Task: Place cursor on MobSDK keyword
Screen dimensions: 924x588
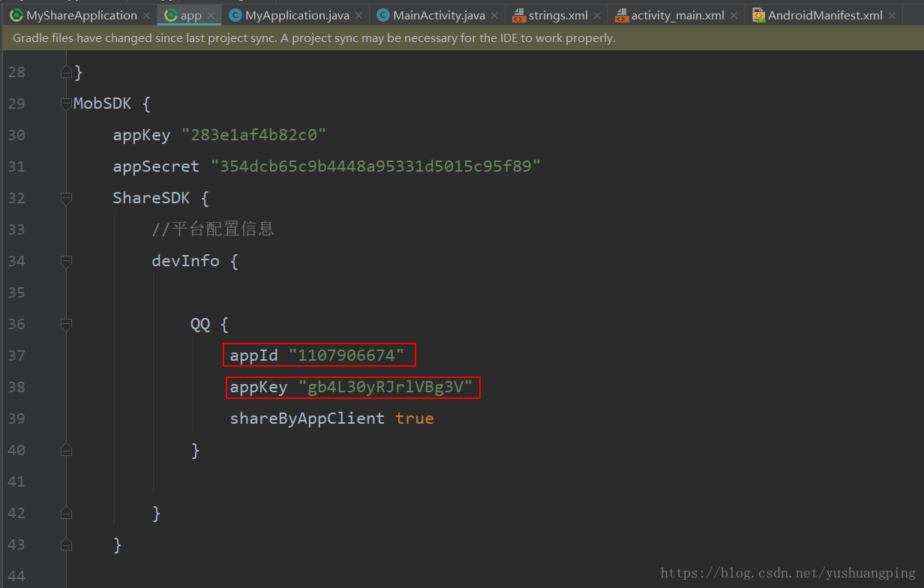Action: pyautogui.click(x=103, y=103)
